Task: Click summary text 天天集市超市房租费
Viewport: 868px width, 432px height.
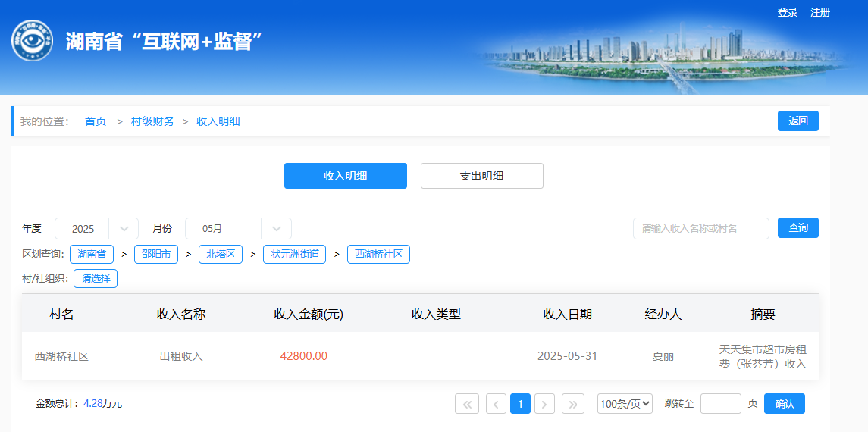Action: point(763,357)
